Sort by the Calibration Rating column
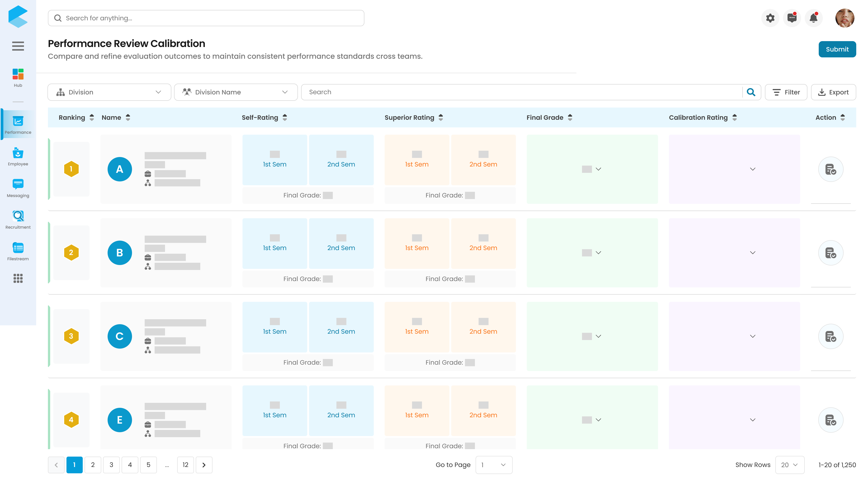Image resolution: width=868 pixels, height=488 pixels. [703, 117]
